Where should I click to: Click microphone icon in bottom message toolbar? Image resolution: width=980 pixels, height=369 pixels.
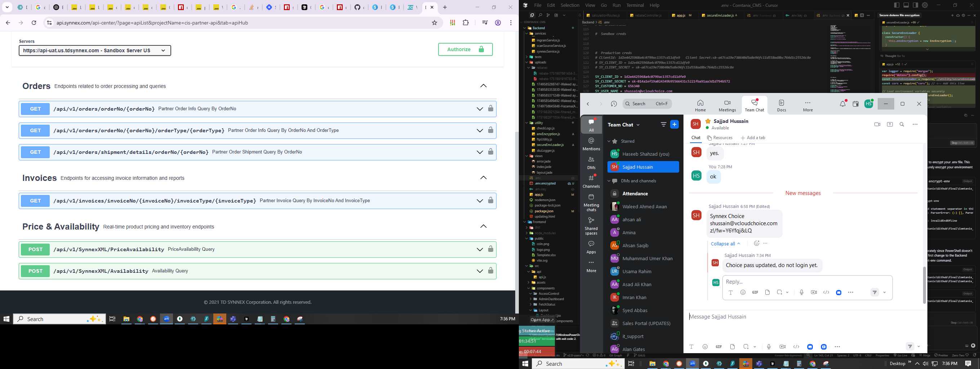769,347
